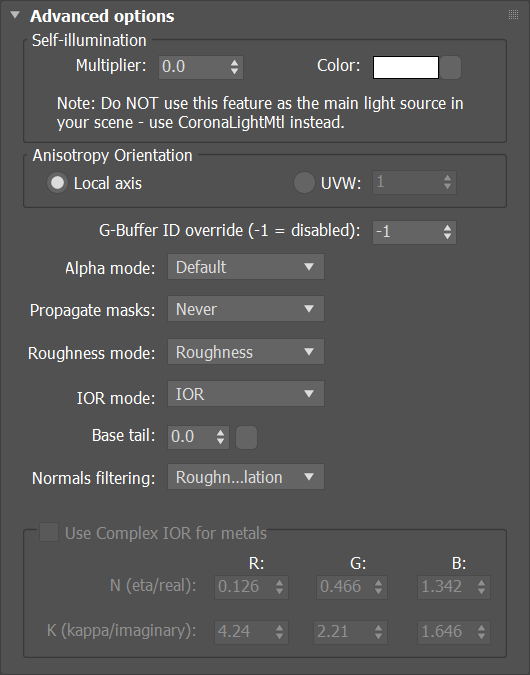Select the Local axis radio button

tap(57, 183)
